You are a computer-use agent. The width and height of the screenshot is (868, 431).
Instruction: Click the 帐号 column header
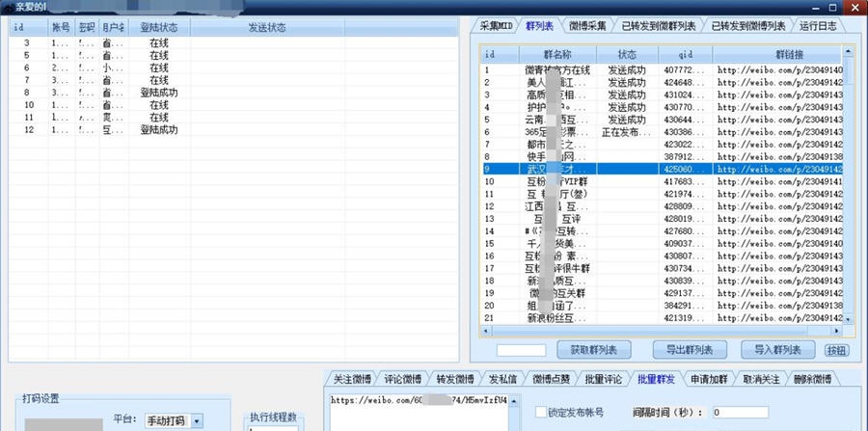click(x=62, y=27)
